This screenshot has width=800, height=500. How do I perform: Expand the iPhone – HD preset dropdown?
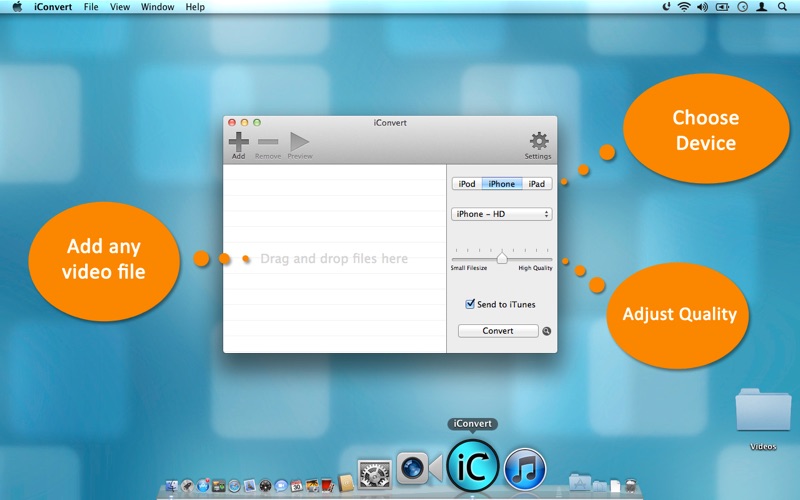tap(502, 214)
